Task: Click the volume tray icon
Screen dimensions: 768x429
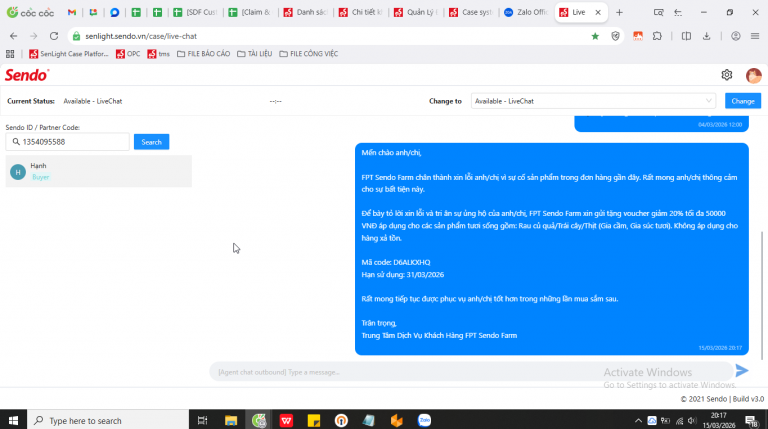Action: point(692,420)
